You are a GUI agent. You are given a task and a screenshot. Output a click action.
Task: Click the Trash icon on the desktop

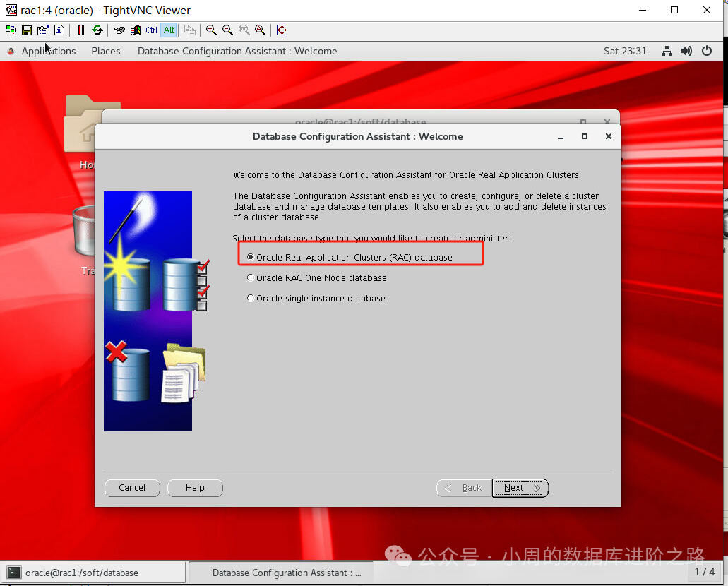click(x=83, y=232)
